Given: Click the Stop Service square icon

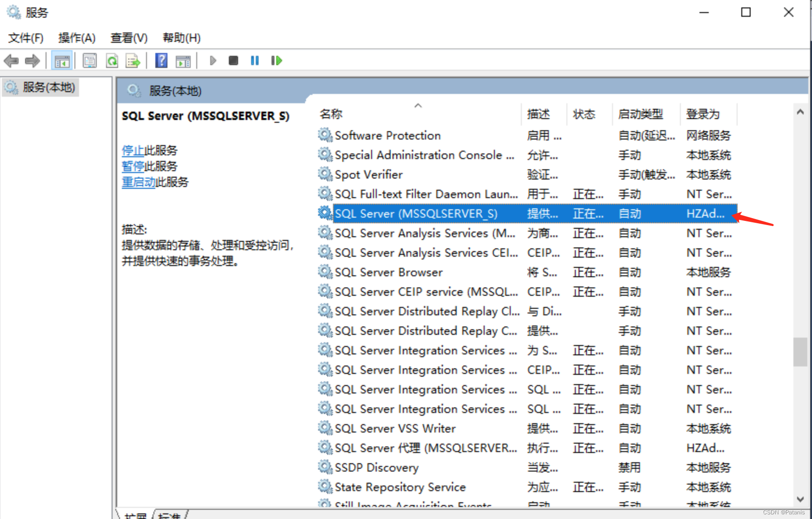Looking at the screenshot, I should 233,60.
